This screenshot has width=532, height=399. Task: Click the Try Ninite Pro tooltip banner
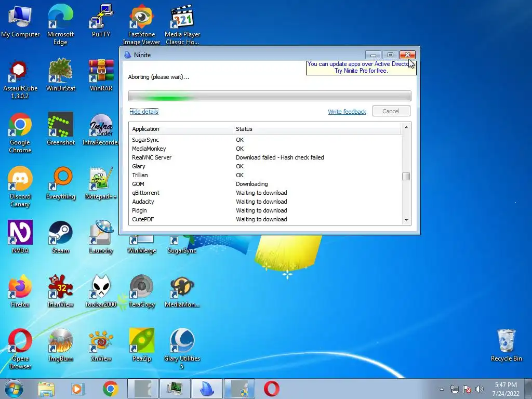tap(361, 68)
